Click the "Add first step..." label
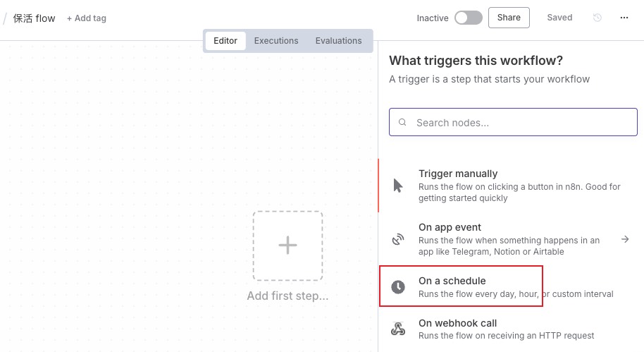This screenshot has width=644, height=352. click(x=287, y=296)
